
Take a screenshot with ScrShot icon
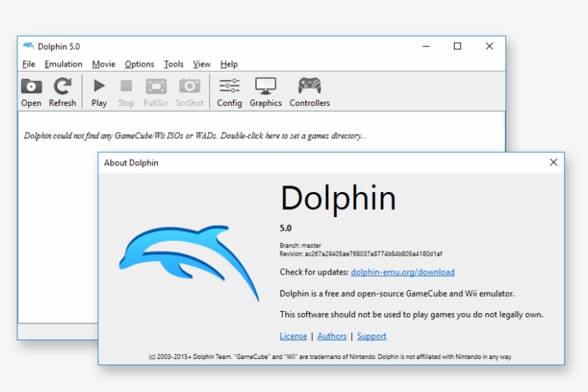pyautogui.click(x=190, y=92)
